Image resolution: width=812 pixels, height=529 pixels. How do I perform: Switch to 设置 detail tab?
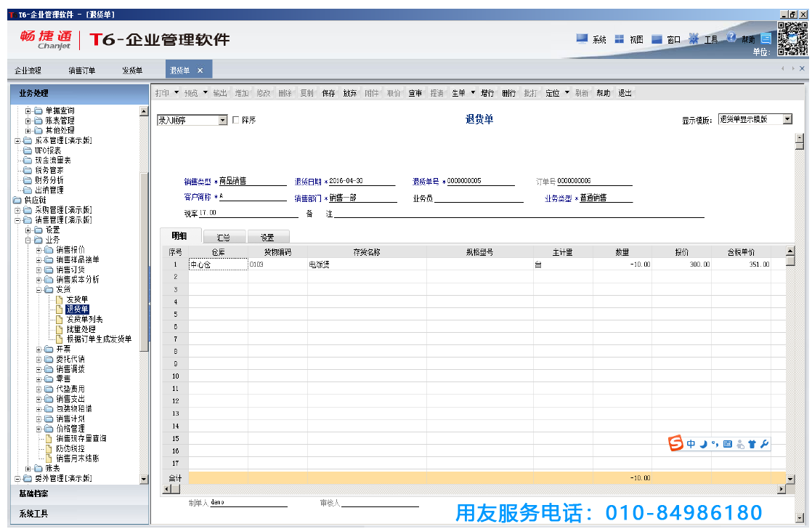(267, 238)
